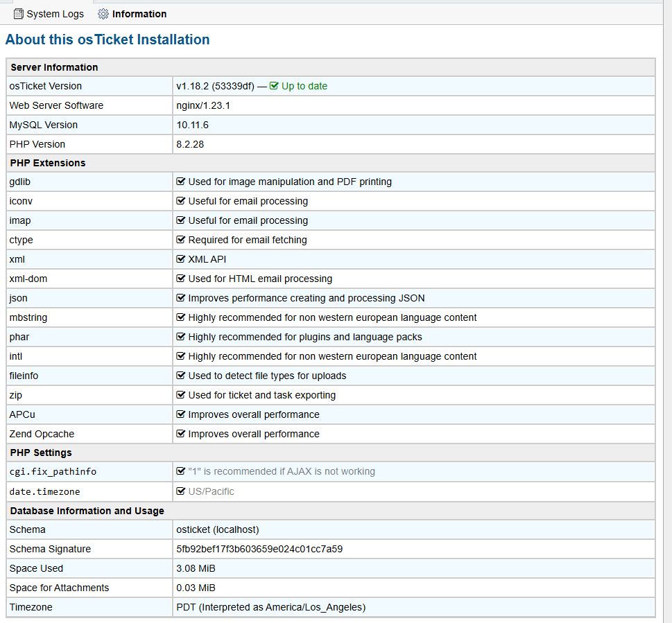Click the Schema Signature row label
672x623 pixels.
tap(50, 549)
